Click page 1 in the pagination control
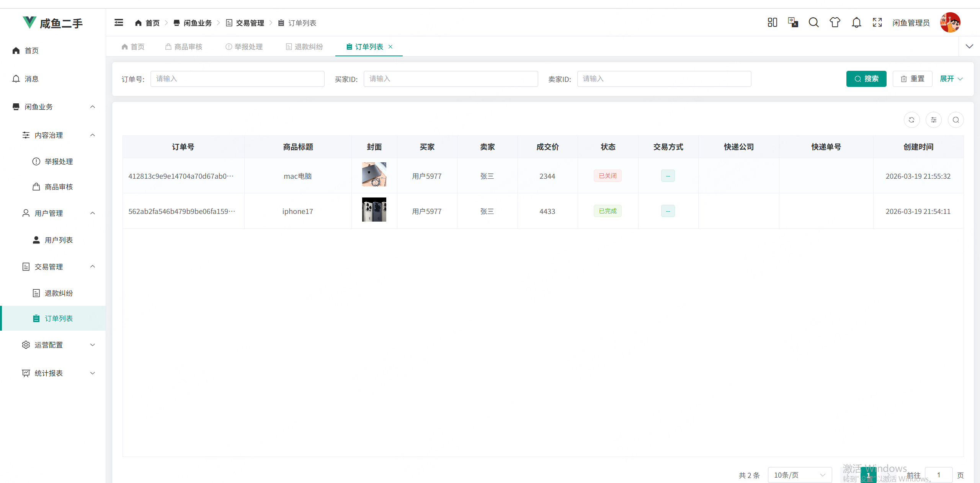980x483 pixels. pos(869,475)
